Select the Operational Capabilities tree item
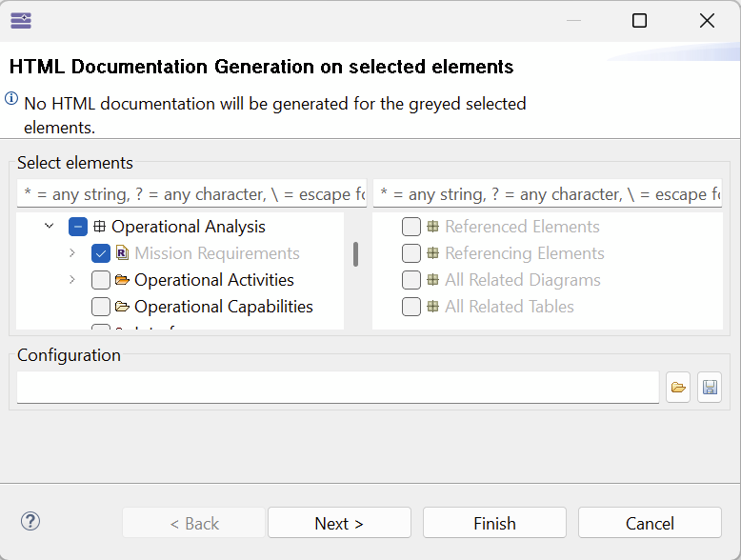 (x=223, y=307)
